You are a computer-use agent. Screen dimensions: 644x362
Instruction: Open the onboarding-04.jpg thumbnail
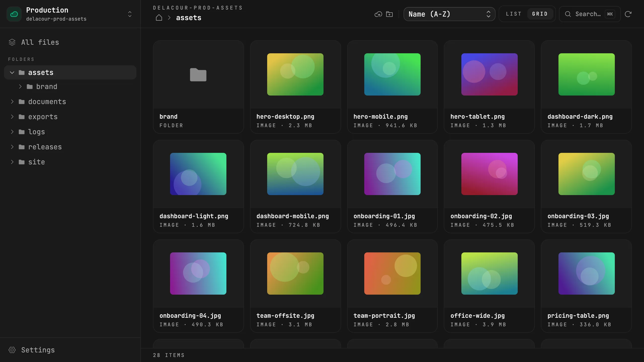pyautogui.click(x=198, y=274)
